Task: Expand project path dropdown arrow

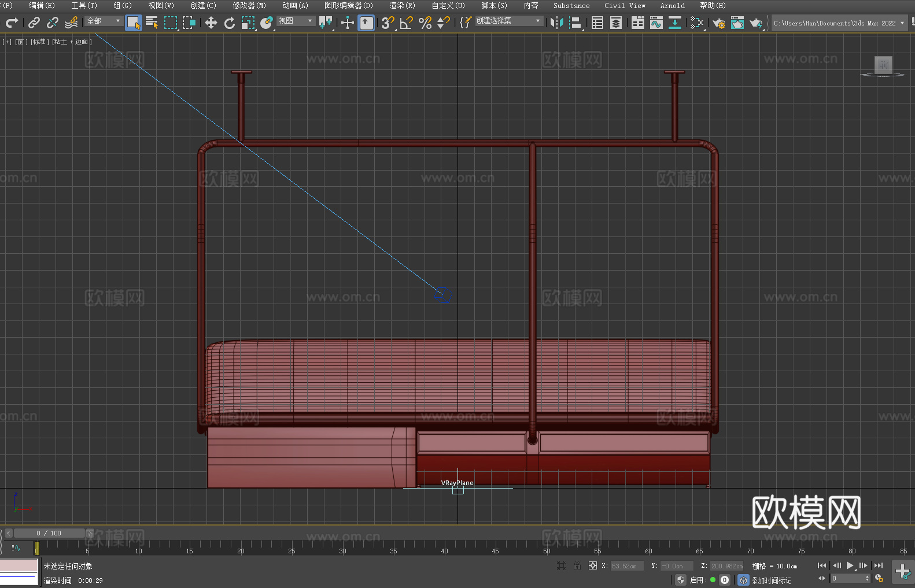Action: point(902,23)
